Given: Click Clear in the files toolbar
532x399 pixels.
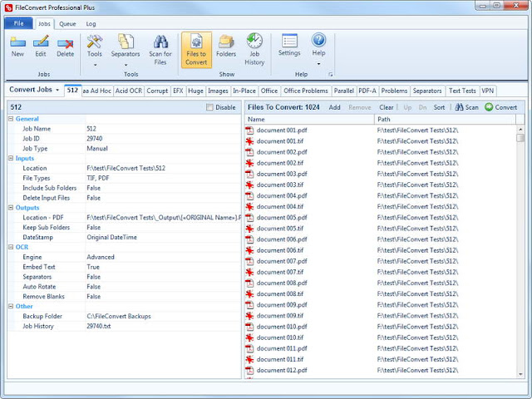Looking at the screenshot, I should tap(386, 107).
